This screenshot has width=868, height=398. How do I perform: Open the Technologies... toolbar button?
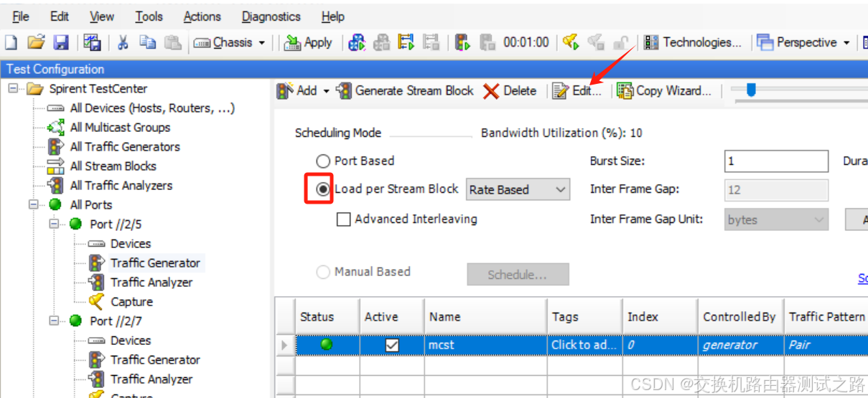pos(692,42)
